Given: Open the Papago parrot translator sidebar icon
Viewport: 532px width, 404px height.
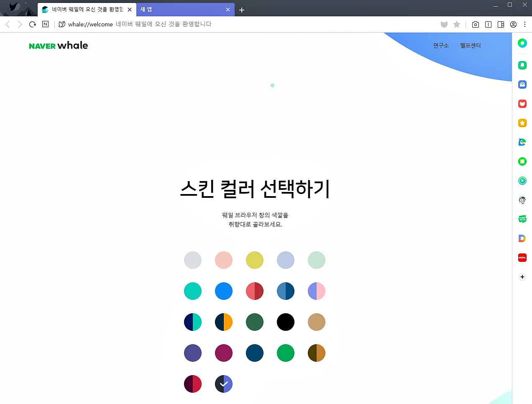Looking at the screenshot, I should tap(522, 142).
